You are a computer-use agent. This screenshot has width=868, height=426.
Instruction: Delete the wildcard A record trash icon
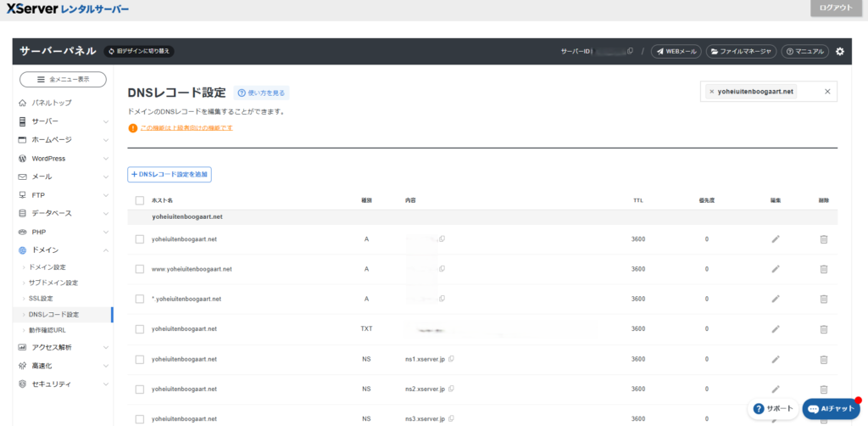[823, 299]
